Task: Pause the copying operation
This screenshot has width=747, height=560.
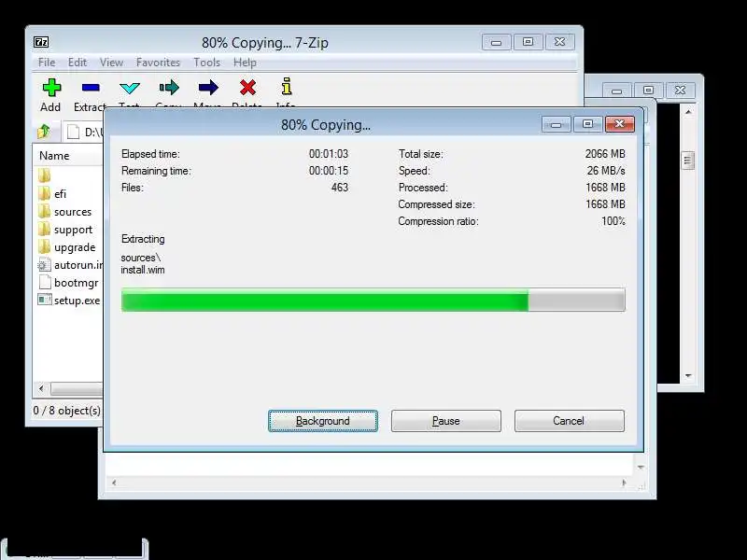Action: tap(446, 421)
